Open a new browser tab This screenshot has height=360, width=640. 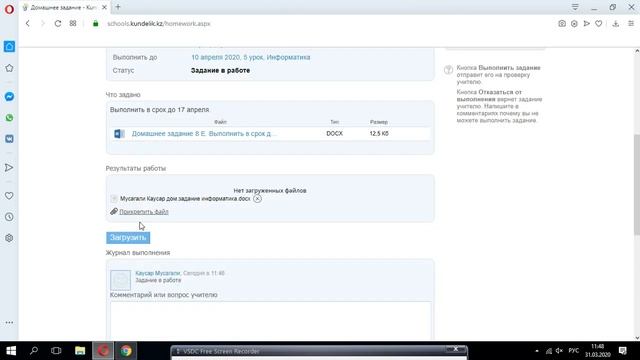coord(118,7)
